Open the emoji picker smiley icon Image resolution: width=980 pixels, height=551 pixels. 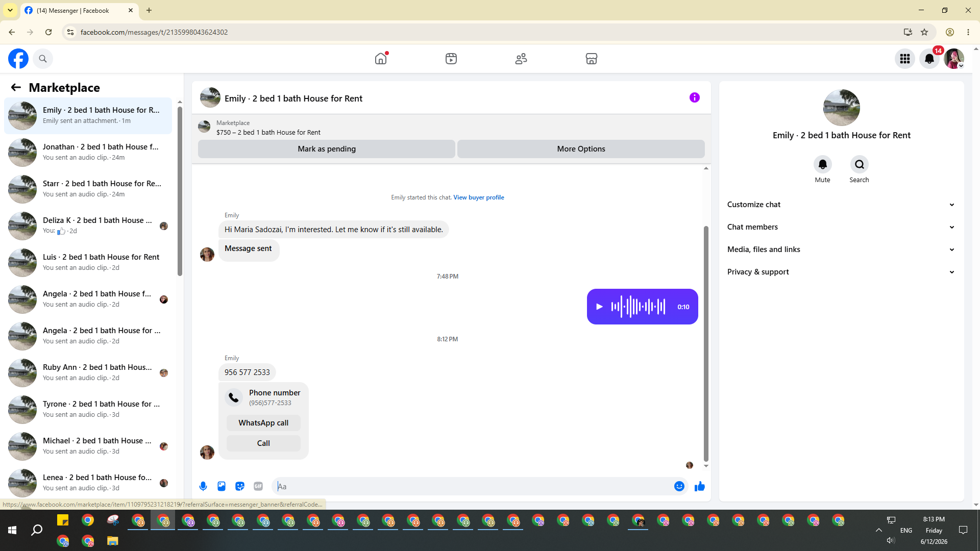679,486
